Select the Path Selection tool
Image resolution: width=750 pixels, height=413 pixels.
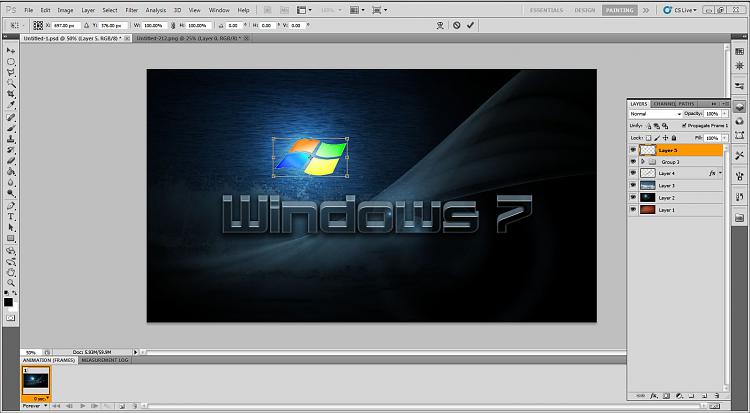point(11,228)
